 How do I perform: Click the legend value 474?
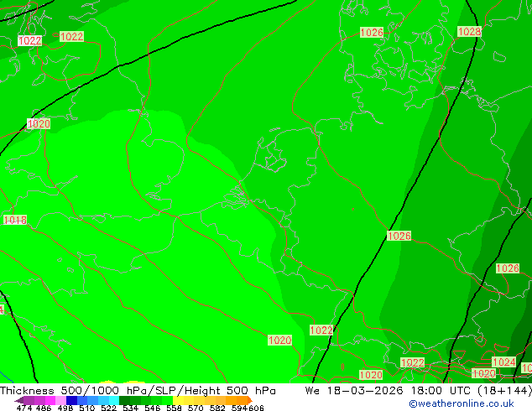tap(24, 408)
